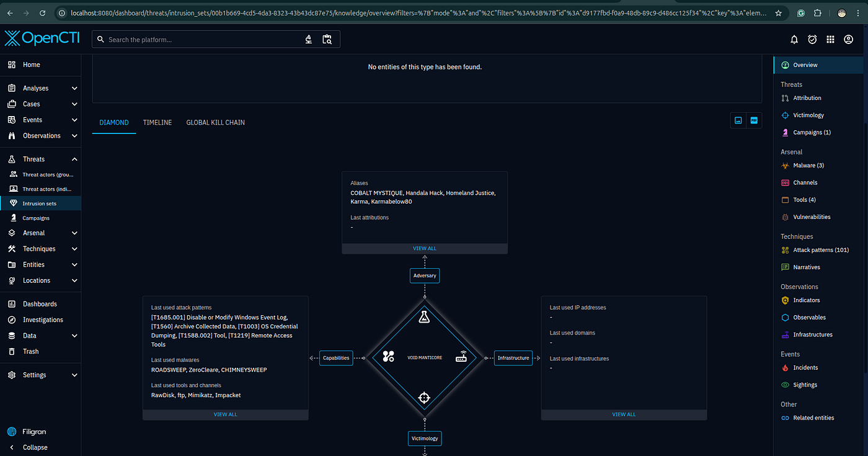Collapse the Threats menu section
The width and height of the screenshot is (868, 456).
74,159
